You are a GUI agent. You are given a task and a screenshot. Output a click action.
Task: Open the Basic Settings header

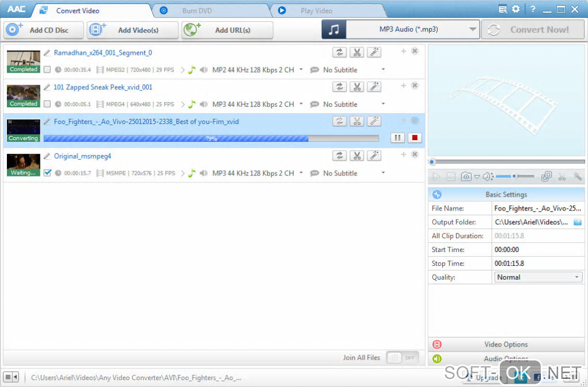click(x=506, y=194)
